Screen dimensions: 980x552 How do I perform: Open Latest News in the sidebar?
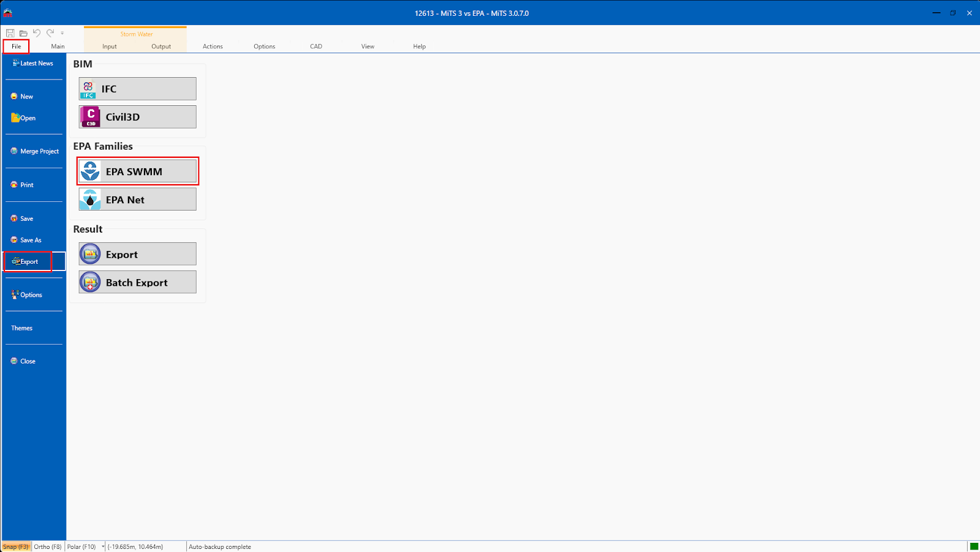34,63
